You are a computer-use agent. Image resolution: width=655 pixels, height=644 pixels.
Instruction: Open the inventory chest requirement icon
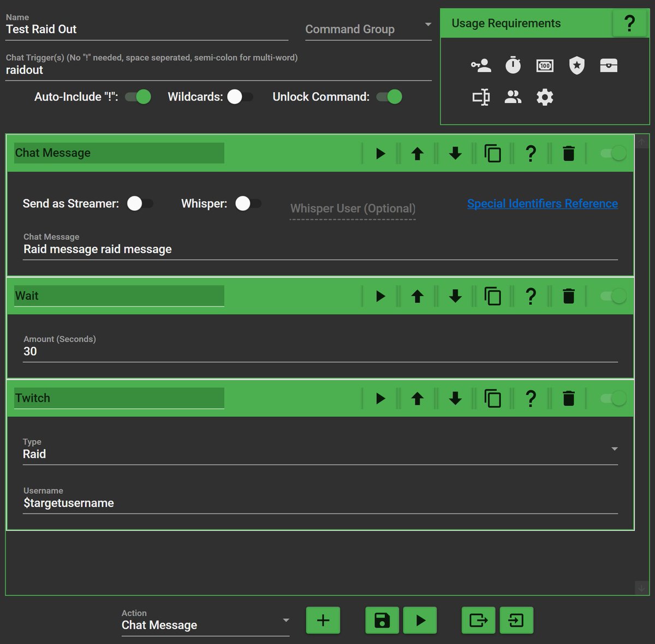tap(609, 66)
